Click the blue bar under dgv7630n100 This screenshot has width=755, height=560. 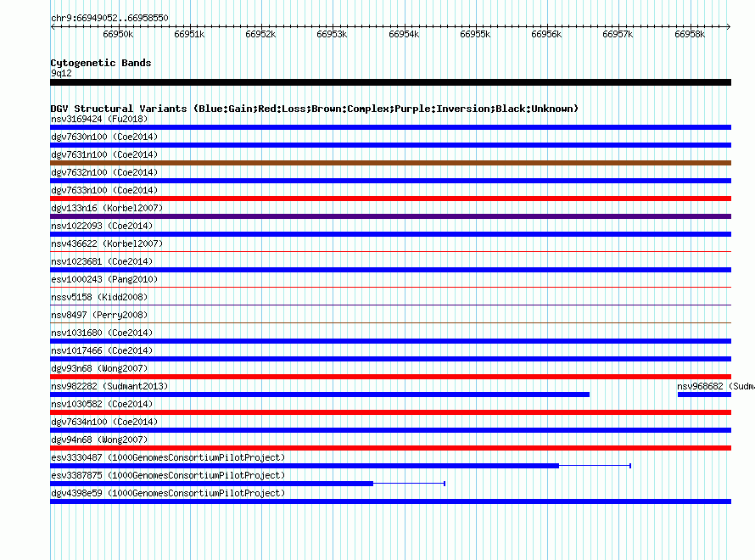point(390,145)
